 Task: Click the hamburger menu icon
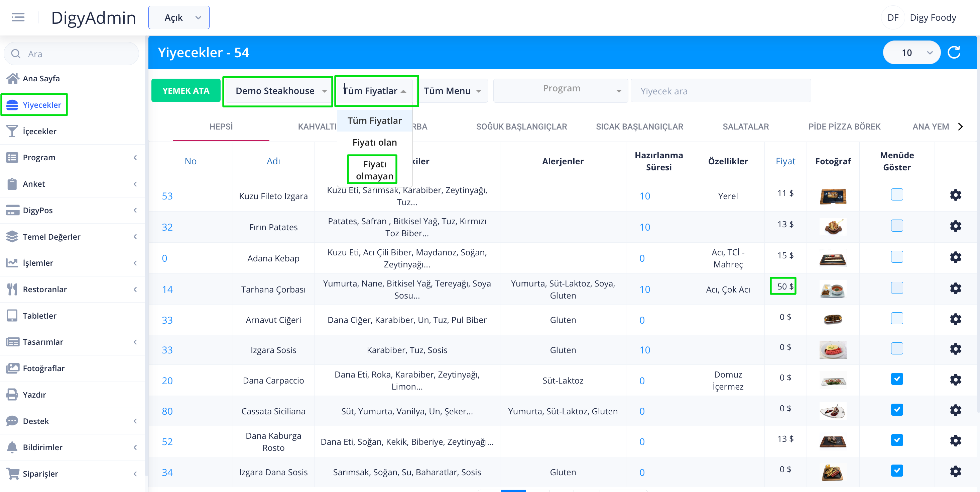pyautogui.click(x=18, y=17)
